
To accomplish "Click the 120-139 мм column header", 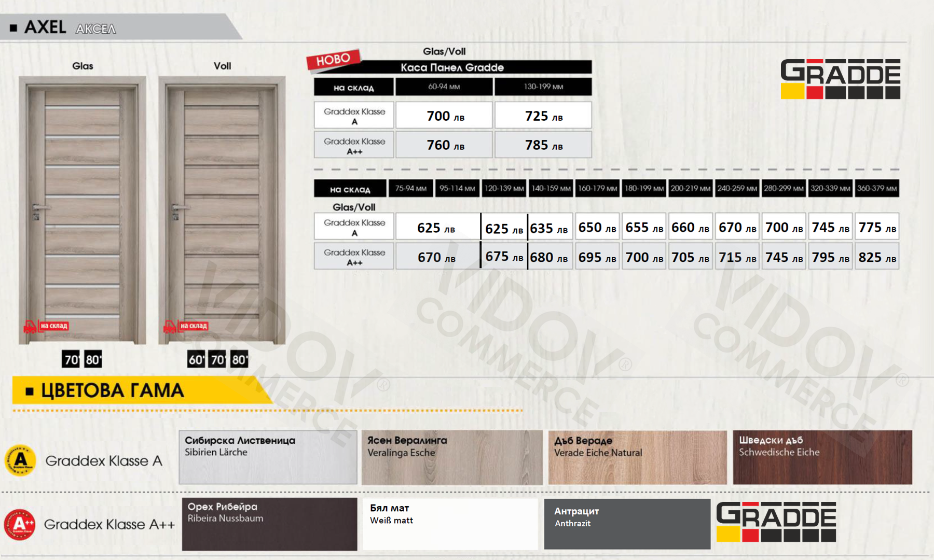I will coord(504,188).
